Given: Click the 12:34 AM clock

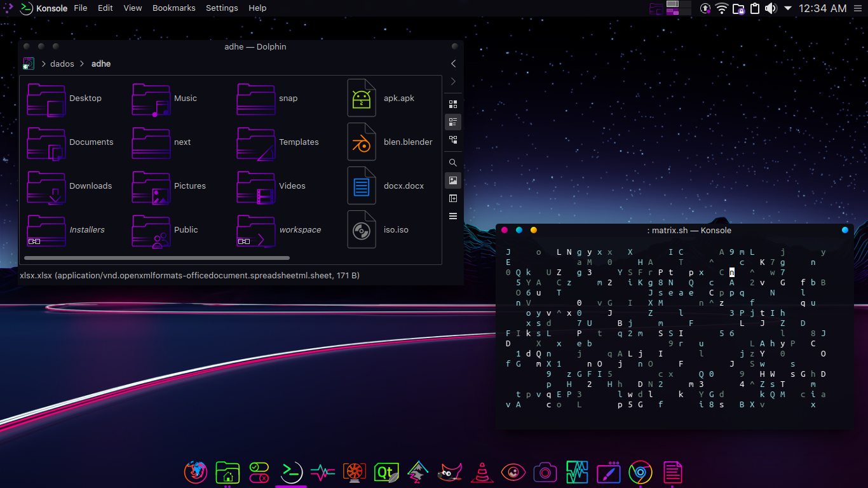Looking at the screenshot, I should click(823, 8).
